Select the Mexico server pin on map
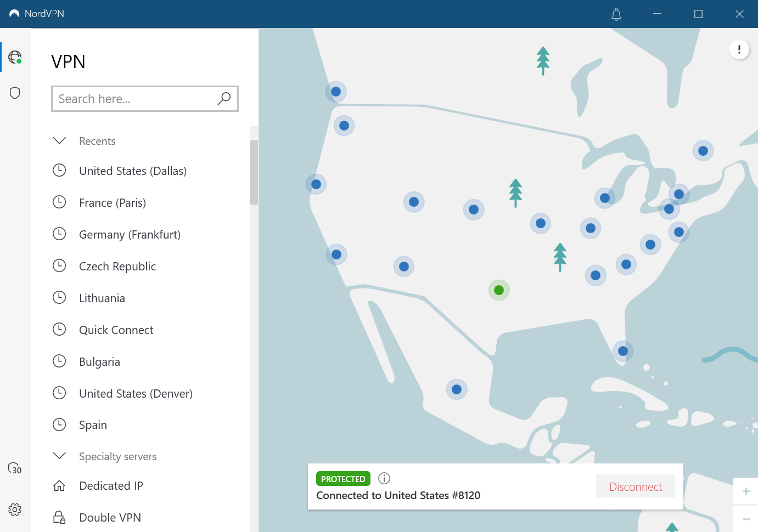The height and width of the screenshot is (532, 758). 457,389
